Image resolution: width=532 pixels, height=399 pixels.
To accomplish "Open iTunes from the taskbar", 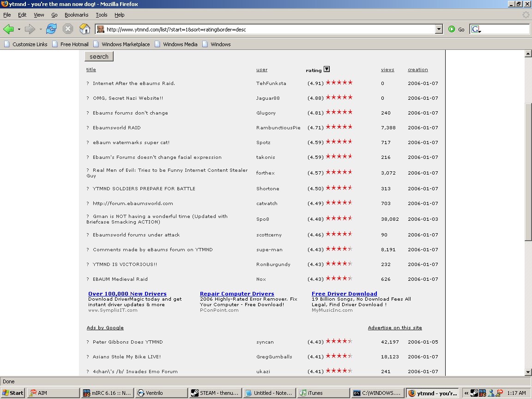I will click(x=322, y=393).
